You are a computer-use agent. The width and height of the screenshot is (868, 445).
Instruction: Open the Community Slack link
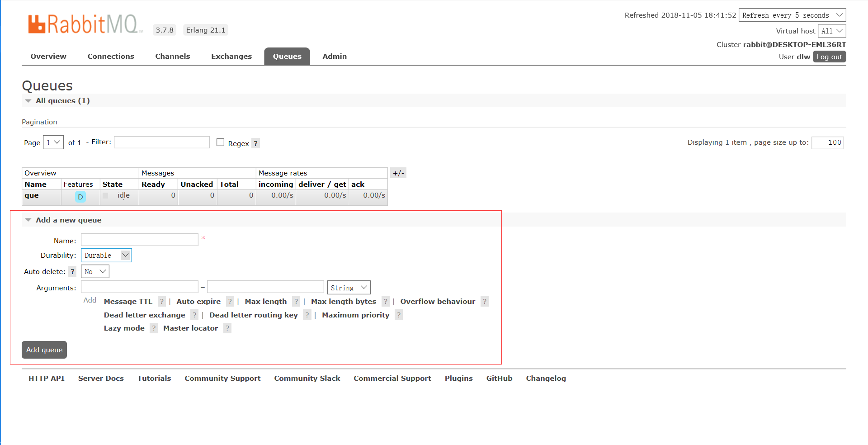307,379
